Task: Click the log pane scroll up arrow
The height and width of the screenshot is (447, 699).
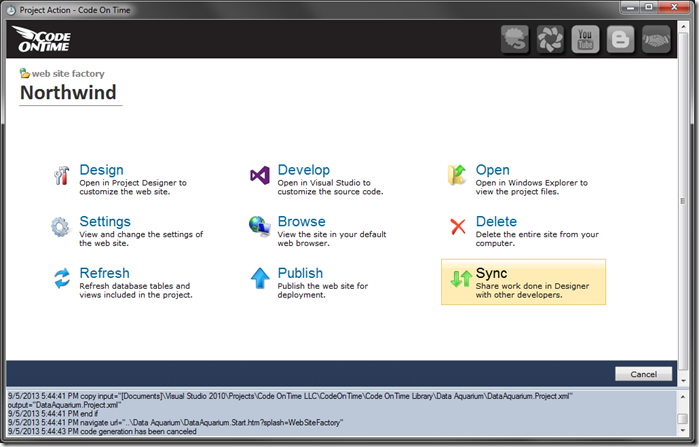Action: click(x=683, y=397)
